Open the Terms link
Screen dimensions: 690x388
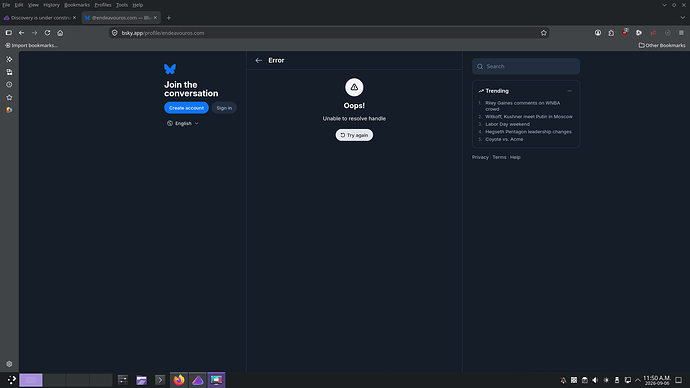tap(499, 157)
